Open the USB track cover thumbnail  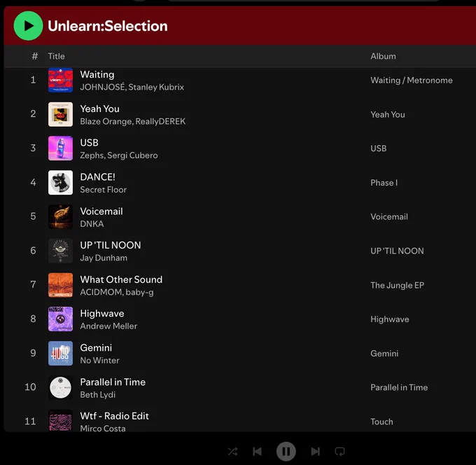pyautogui.click(x=60, y=148)
